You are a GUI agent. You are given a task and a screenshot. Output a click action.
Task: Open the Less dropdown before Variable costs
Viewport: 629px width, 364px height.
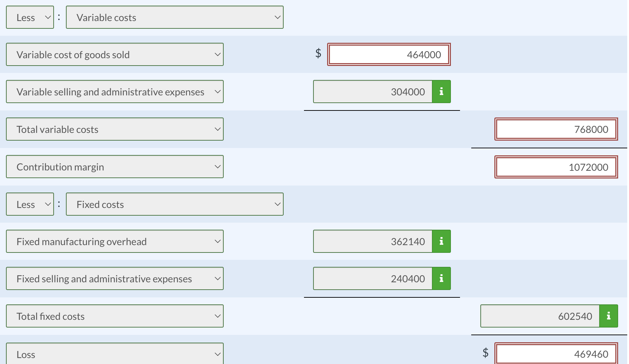pyautogui.click(x=30, y=17)
